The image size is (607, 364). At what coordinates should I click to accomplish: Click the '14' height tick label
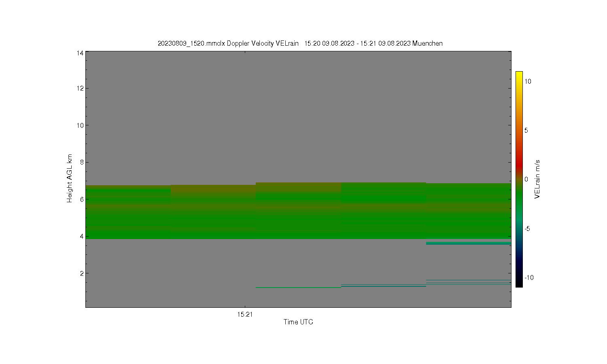point(80,53)
